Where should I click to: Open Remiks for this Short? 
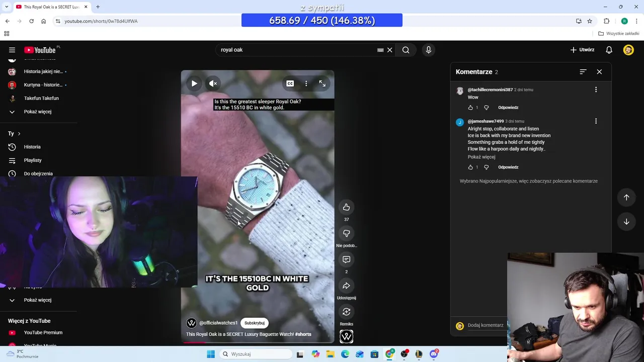pos(346,312)
